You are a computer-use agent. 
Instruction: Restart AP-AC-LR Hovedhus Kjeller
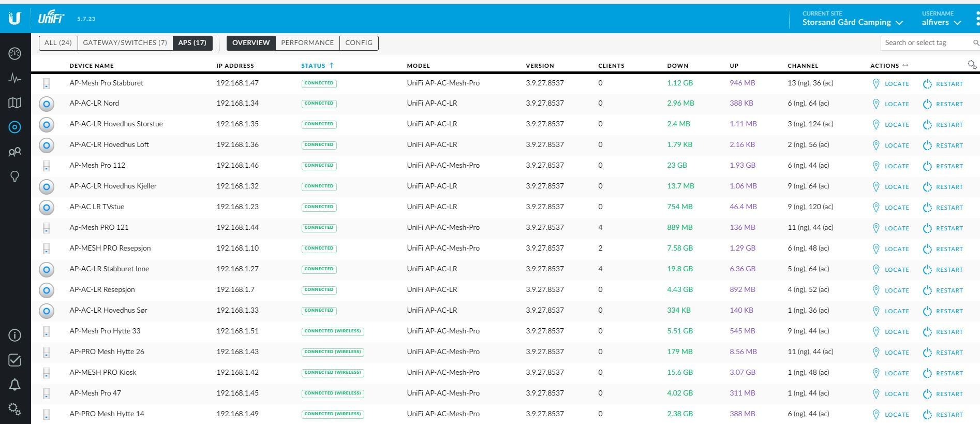tap(943, 187)
